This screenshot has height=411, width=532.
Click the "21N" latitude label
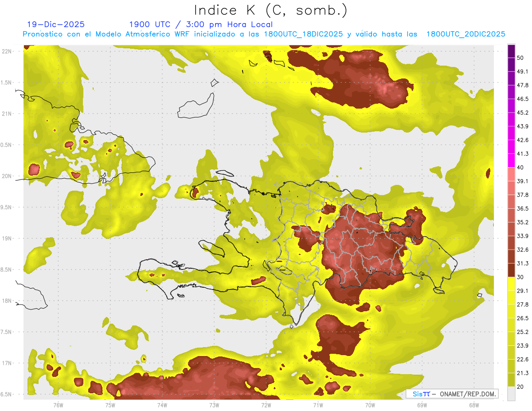(x=7, y=114)
